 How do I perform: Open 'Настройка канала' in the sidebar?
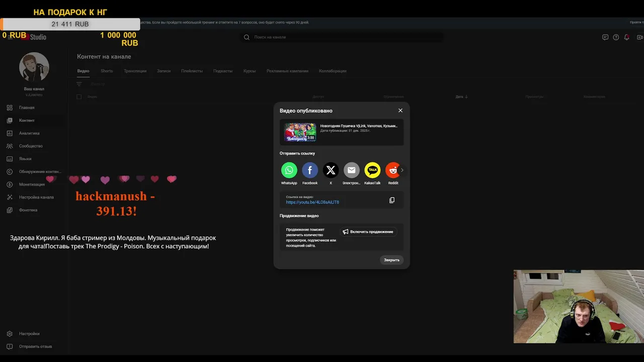36,197
